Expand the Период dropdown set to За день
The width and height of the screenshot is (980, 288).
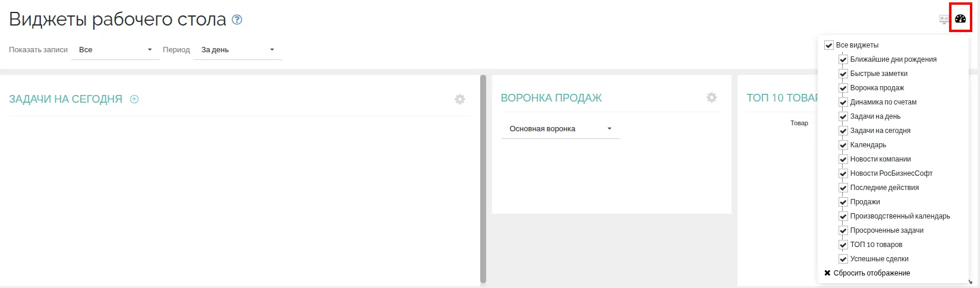[237, 50]
